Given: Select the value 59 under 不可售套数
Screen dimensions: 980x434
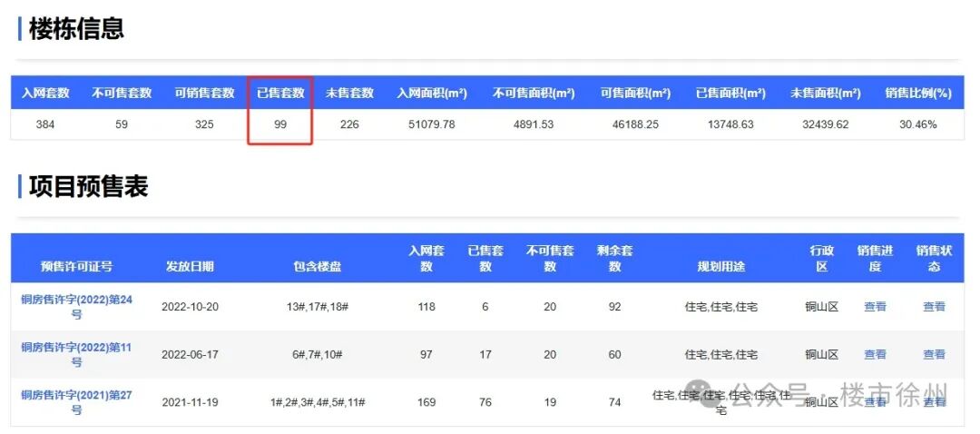Looking at the screenshot, I should pos(122,124).
